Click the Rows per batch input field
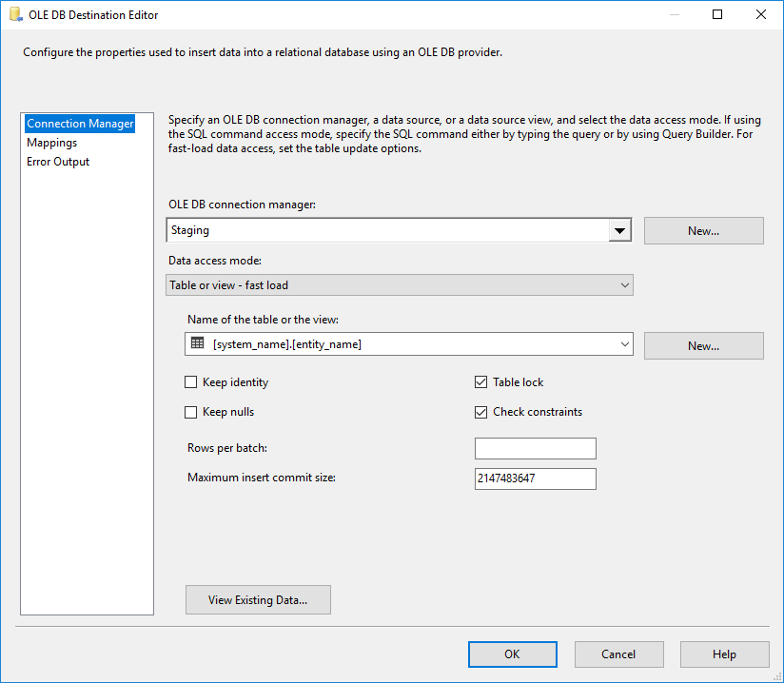The height and width of the screenshot is (683, 784). [536, 448]
